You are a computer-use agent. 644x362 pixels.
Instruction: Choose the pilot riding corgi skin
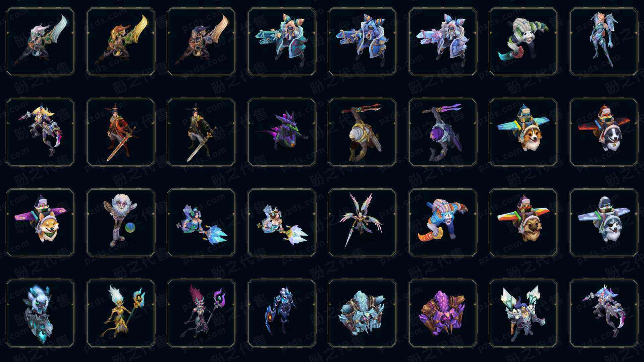pyautogui.click(x=523, y=132)
